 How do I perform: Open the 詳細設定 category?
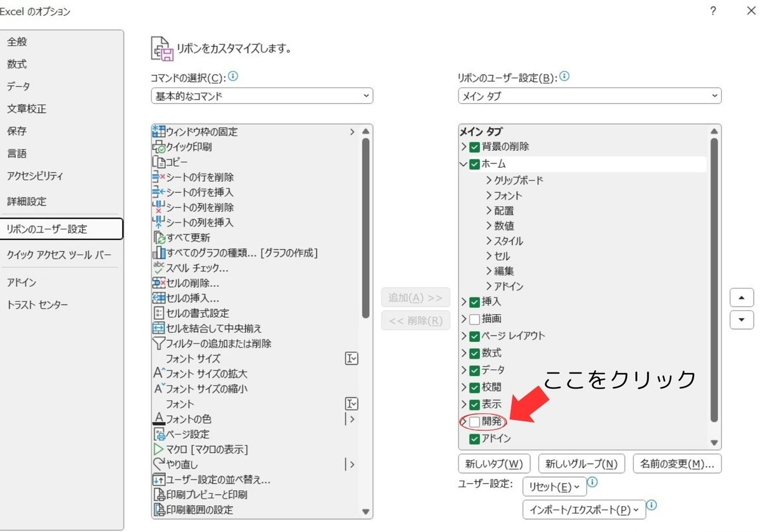coord(27,201)
